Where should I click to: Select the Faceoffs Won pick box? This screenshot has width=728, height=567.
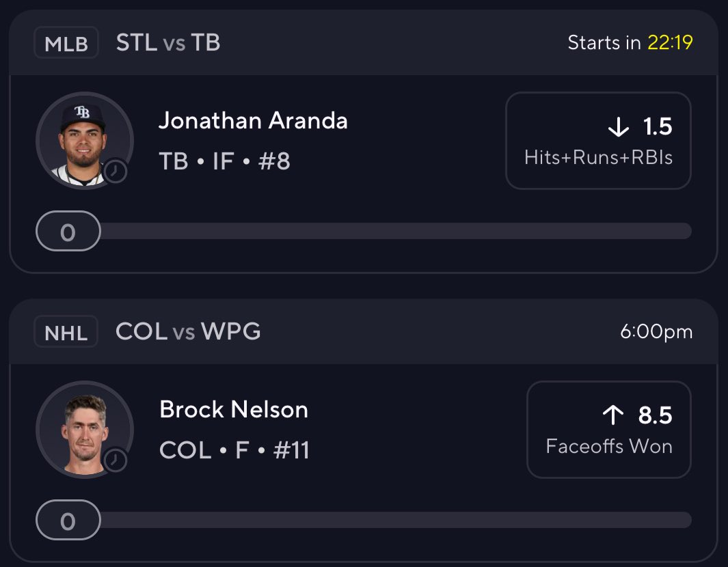[x=608, y=430]
